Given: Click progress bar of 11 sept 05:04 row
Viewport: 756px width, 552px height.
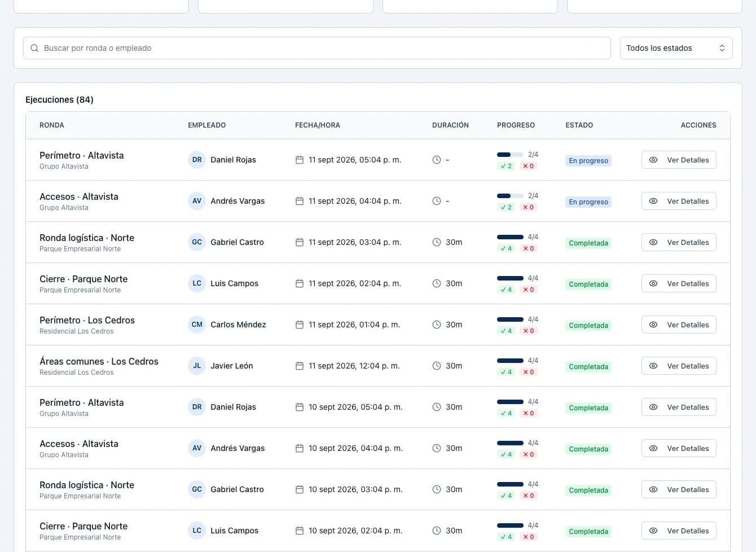Looking at the screenshot, I should (x=510, y=155).
